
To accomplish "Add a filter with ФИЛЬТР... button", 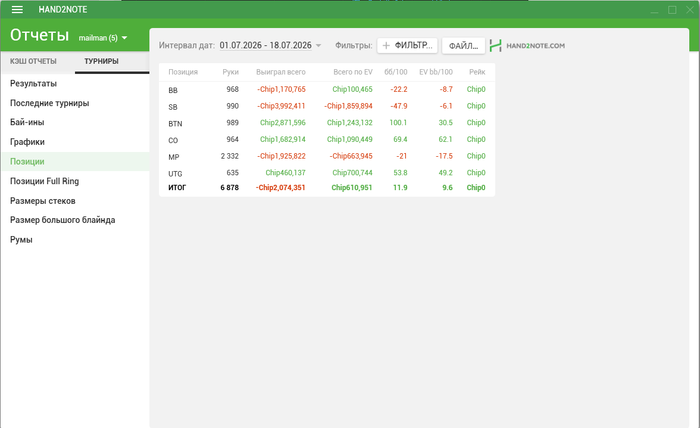I will pos(407,46).
